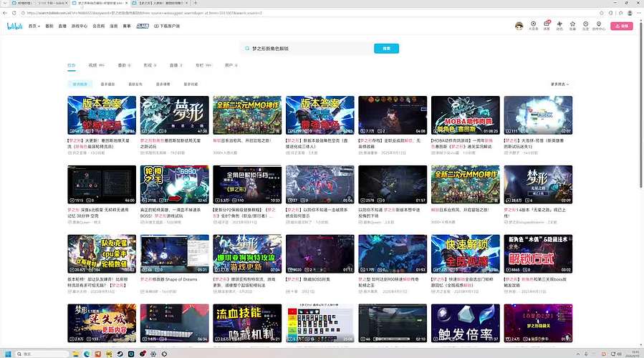Switch to the 影视 results tab

tap(150, 65)
